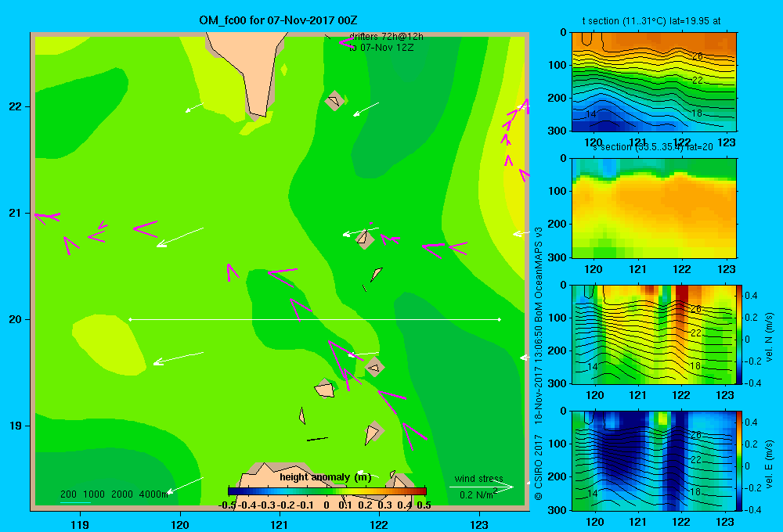Click longitude label 121 below the main map
Viewport: 783px width, 532px height.
click(x=280, y=524)
